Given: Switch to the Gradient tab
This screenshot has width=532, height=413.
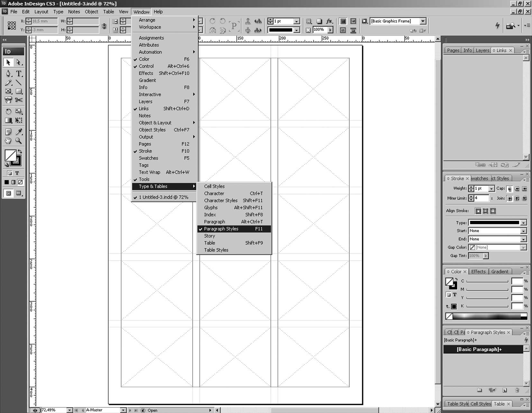Looking at the screenshot, I should 500,272.
